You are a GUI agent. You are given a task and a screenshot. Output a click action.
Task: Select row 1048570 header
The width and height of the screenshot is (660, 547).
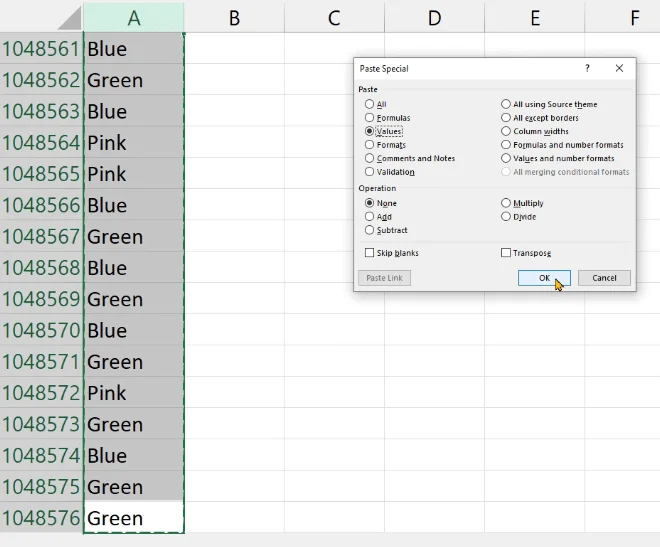click(x=41, y=330)
